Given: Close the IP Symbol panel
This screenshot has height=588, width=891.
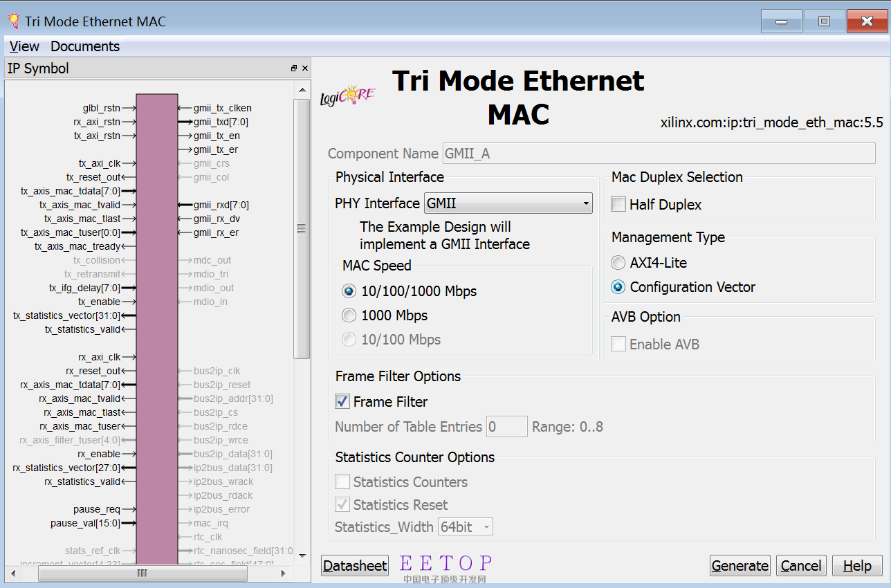Looking at the screenshot, I should point(305,68).
